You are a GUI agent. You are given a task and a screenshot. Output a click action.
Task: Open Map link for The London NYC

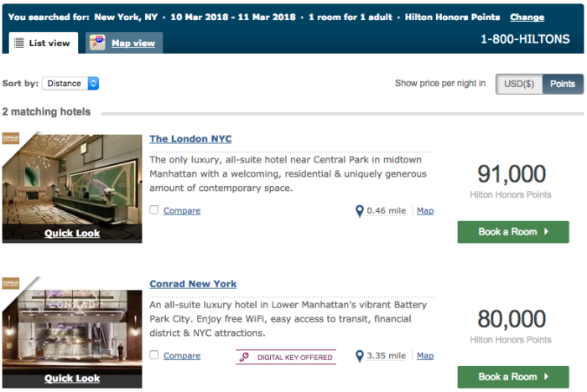425,210
